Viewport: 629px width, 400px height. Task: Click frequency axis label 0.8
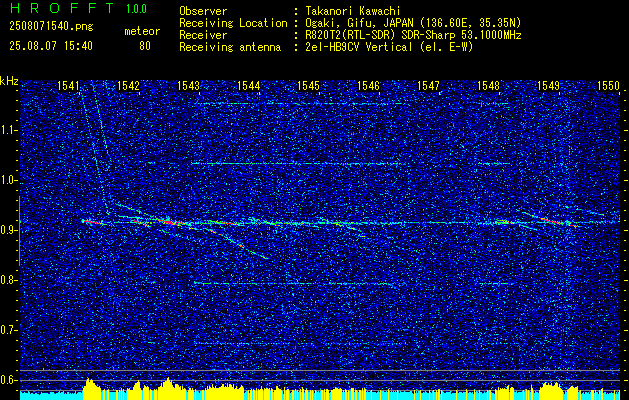click(8, 280)
